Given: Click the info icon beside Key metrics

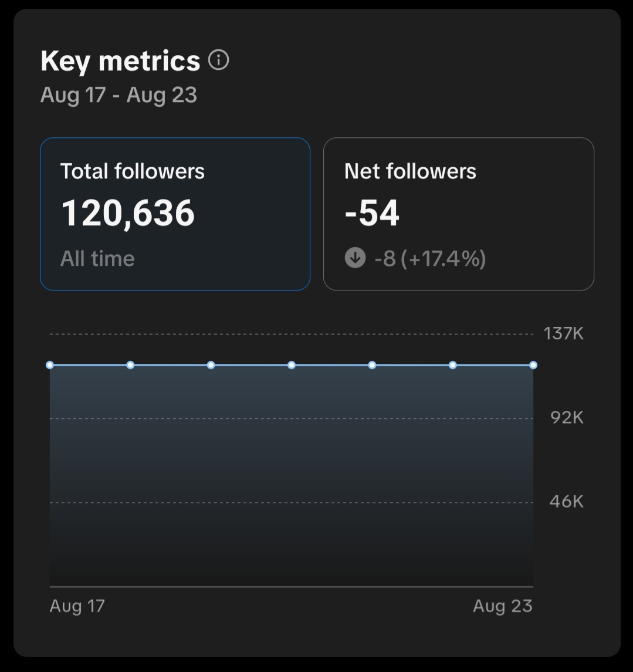Looking at the screenshot, I should click(x=219, y=60).
